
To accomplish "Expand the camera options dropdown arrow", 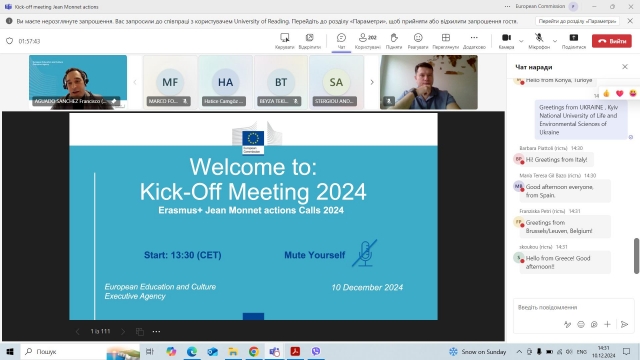I will (x=521, y=41).
